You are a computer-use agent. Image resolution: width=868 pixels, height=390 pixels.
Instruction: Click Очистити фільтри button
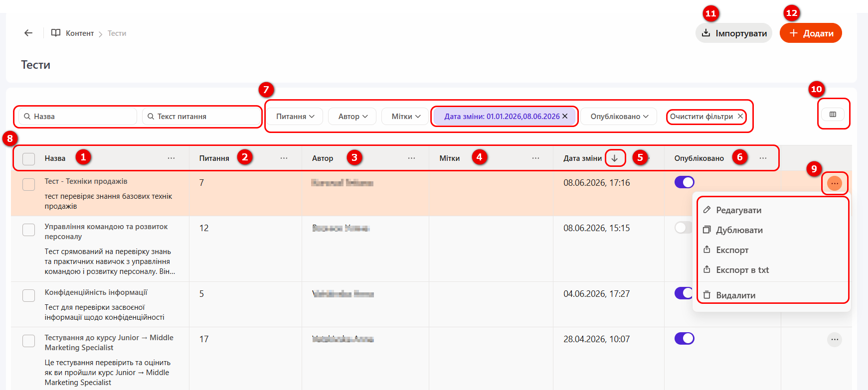706,117
